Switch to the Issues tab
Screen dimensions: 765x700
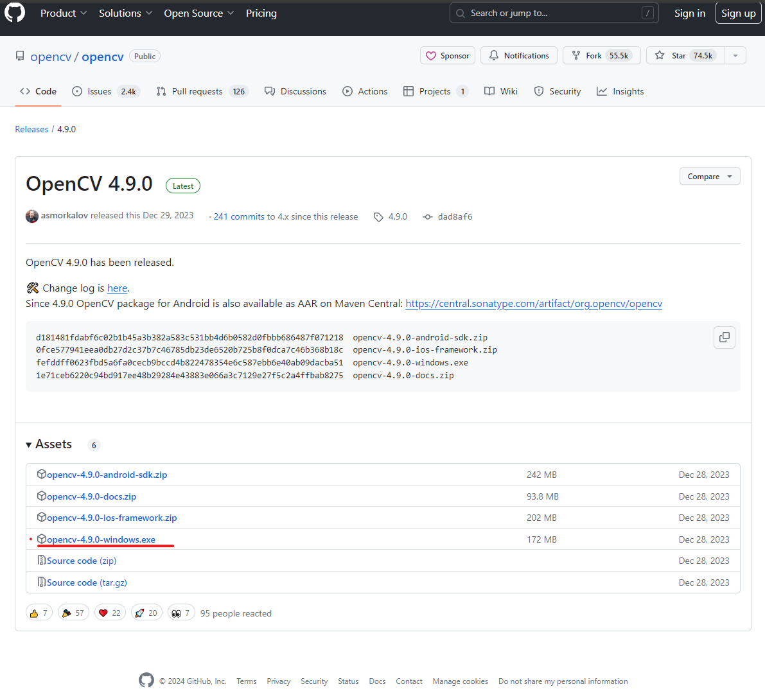[106, 91]
